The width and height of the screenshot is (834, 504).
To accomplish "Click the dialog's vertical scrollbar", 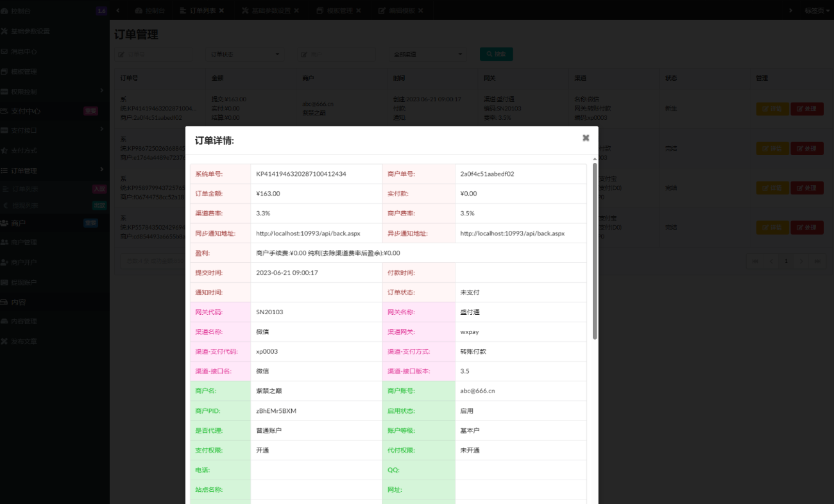I will point(595,251).
